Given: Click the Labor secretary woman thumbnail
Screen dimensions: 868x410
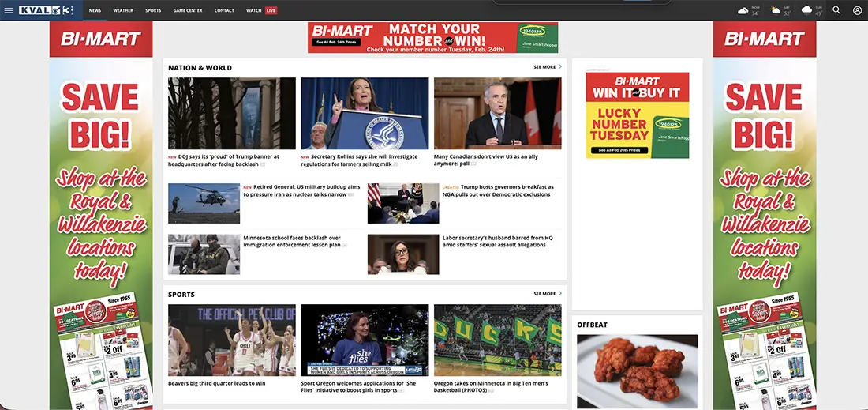Looking at the screenshot, I should 403,254.
